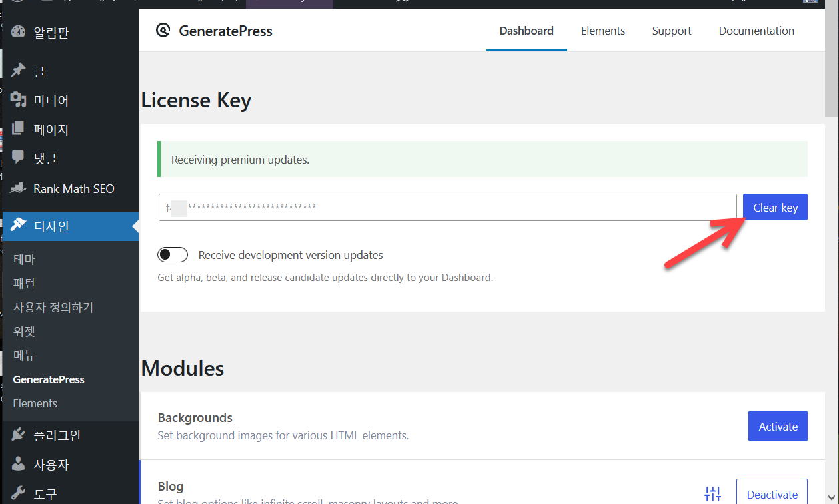Image resolution: width=839 pixels, height=504 pixels.
Task: Click the wrench icon beside 도구
Action: point(19,494)
